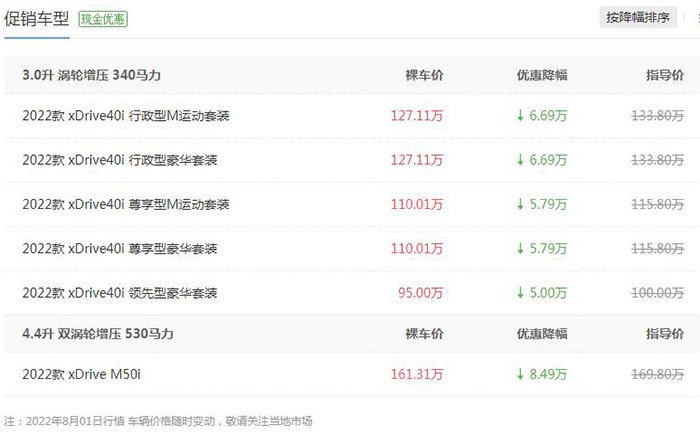
Task: Click 优惠降幅 column header in 4.4升 group
Action: click(x=542, y=334)
